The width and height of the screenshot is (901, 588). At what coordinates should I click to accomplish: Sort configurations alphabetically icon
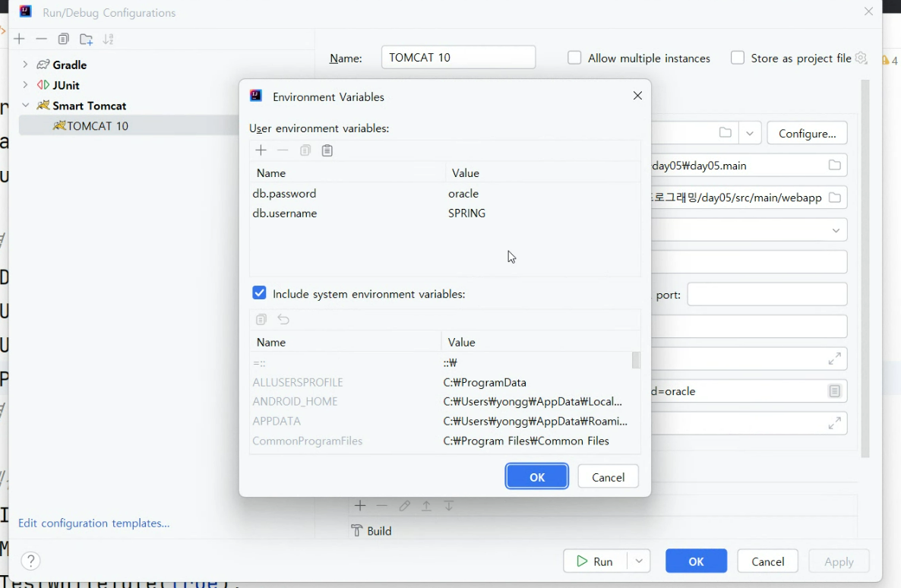(108, 39)
